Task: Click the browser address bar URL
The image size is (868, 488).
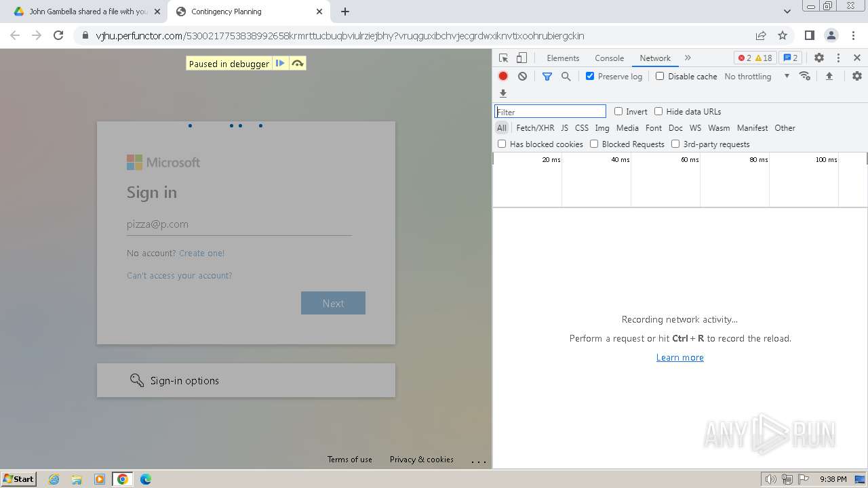Action: pyautogui.click(x=340, y=36)
